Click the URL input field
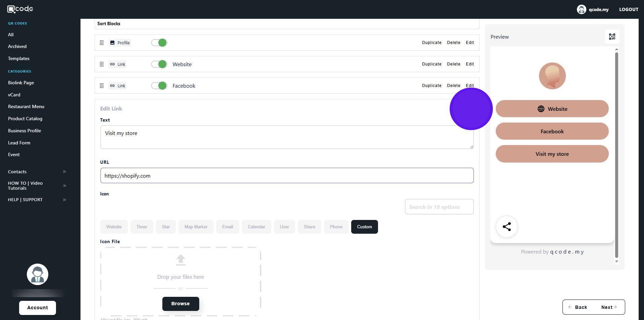This screenshot has height=320, width=644. pos(287,176)
